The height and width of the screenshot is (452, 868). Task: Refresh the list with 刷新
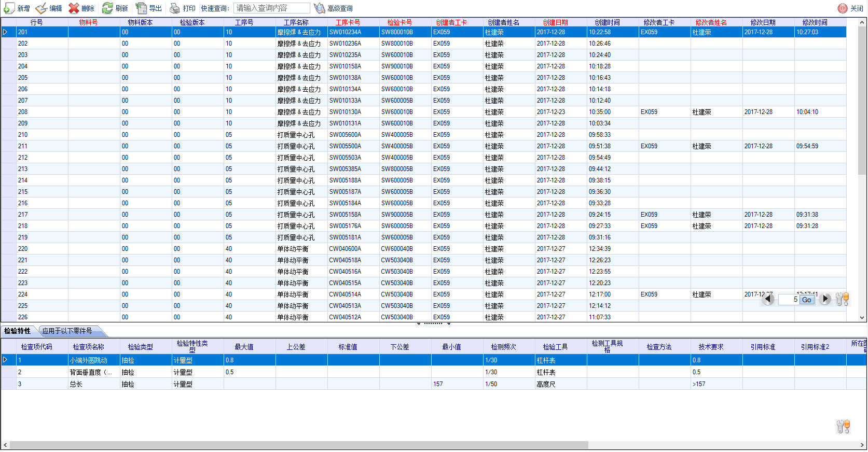(x=115, y=8)
